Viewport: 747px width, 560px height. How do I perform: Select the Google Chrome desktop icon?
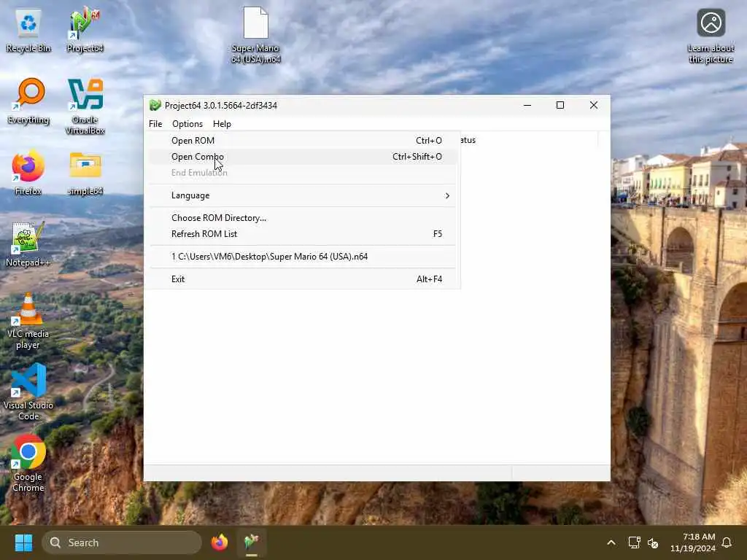tap(28, 464)
